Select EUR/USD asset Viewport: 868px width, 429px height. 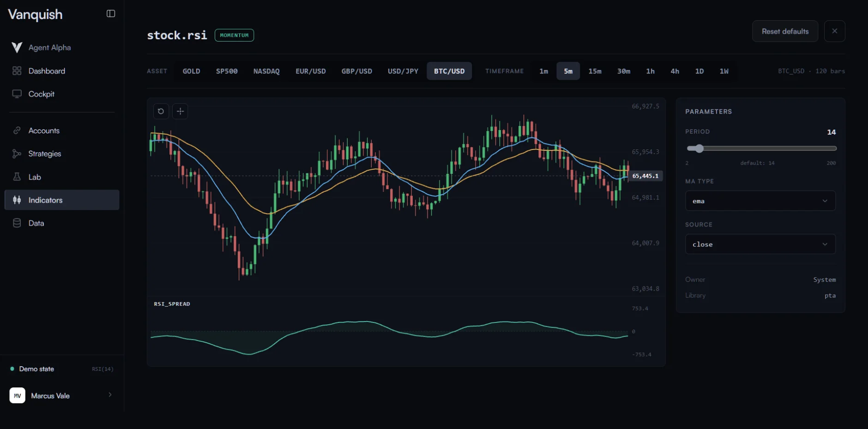coord(311,71)
